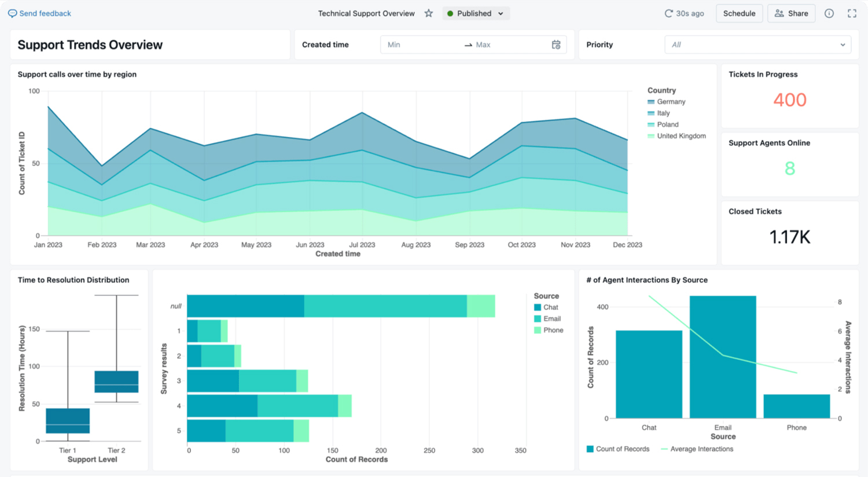This screenshot has width=868, height=477.
Task: Toggle Germany in the Country legend
Action: (x=671, y=101)
